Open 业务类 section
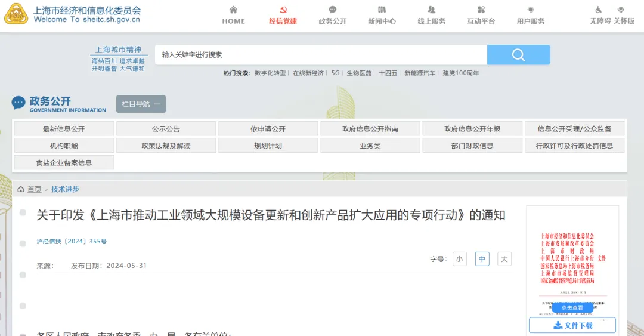The width and height of the screenshot is (644, 336). tap(370, 146)
